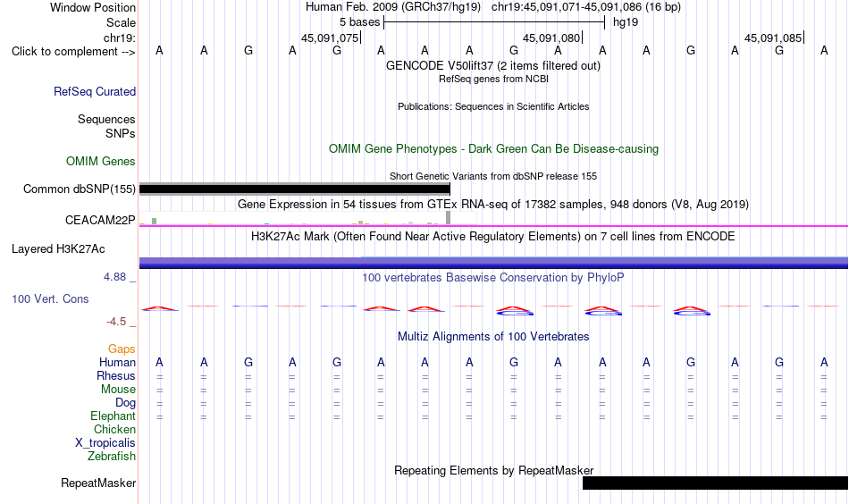Click the black RepeatMasker element bar
This screenshot has height=504, width=849.
(x=715, y=483)
